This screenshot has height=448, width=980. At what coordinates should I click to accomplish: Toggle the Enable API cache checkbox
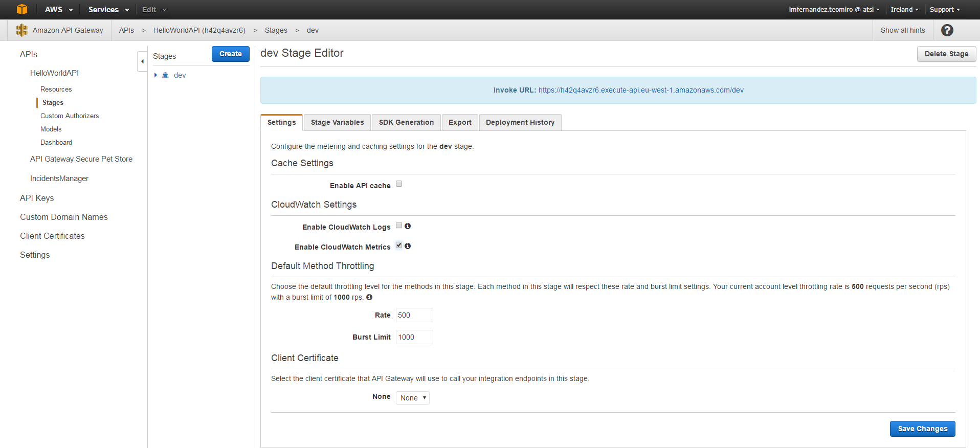tap(399, 184)
